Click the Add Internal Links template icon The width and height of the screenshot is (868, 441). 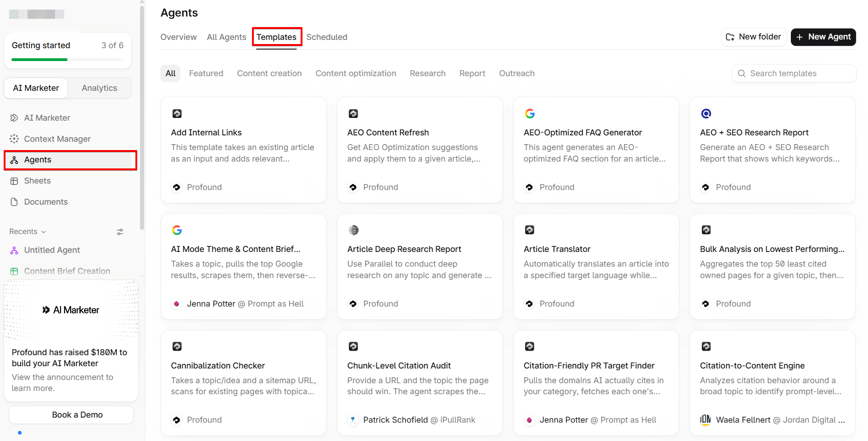[177, 113]
